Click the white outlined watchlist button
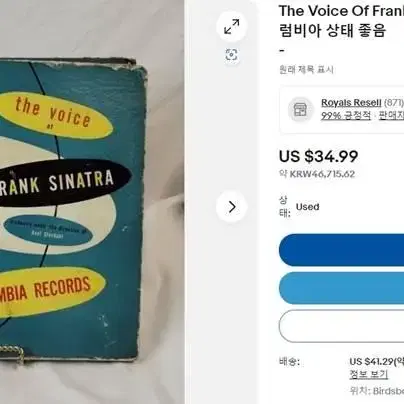 [x=341, y=326]
